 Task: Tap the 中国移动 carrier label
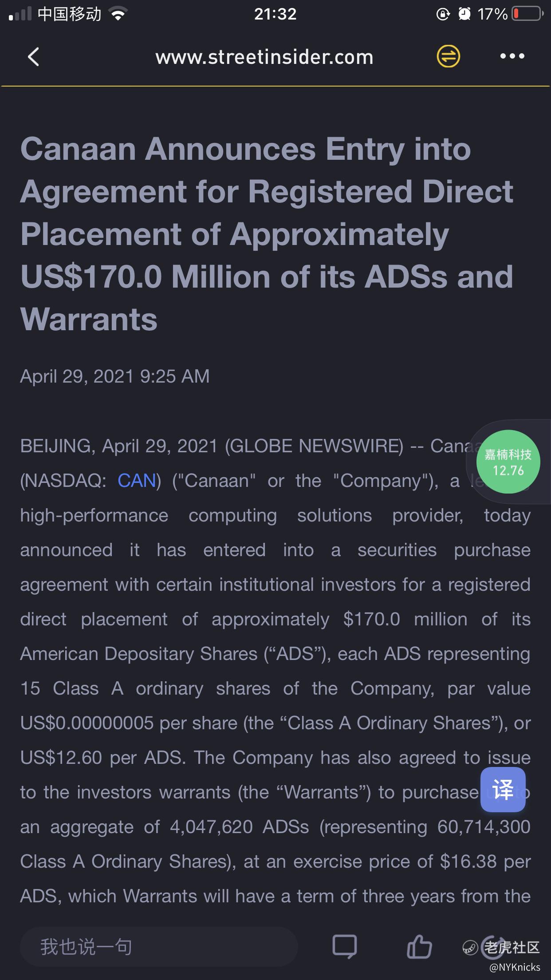(x=69, y=14)
